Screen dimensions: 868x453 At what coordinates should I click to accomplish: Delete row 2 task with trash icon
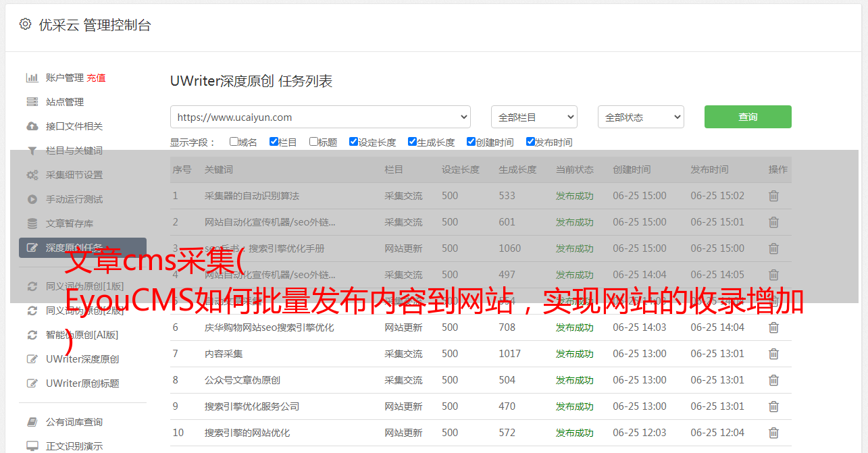click(x=773, y=222)
